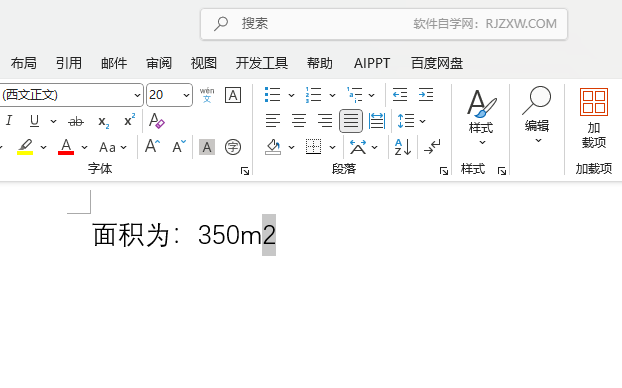Click the enclosed character icon

tap(233, 147)
